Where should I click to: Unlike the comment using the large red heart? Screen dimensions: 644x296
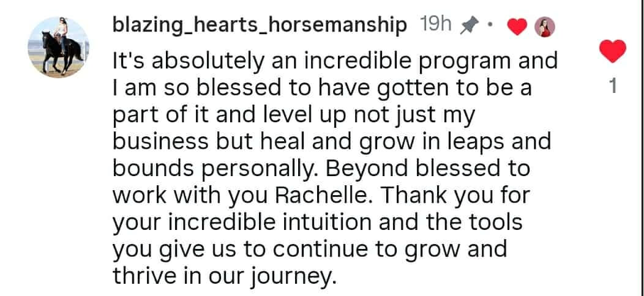612,51
